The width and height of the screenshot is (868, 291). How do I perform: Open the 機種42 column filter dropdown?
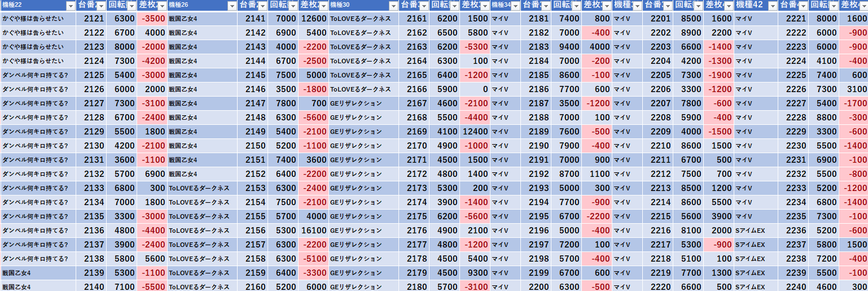pos(771,6)
